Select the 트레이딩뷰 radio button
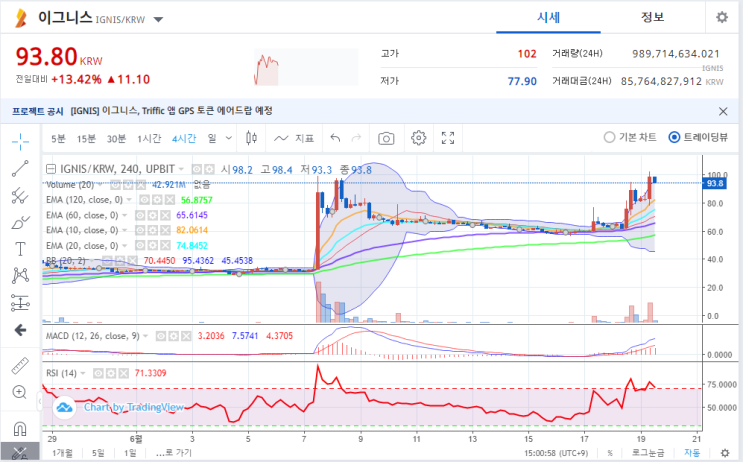The image size is (743, 462). tap(674, 137)
